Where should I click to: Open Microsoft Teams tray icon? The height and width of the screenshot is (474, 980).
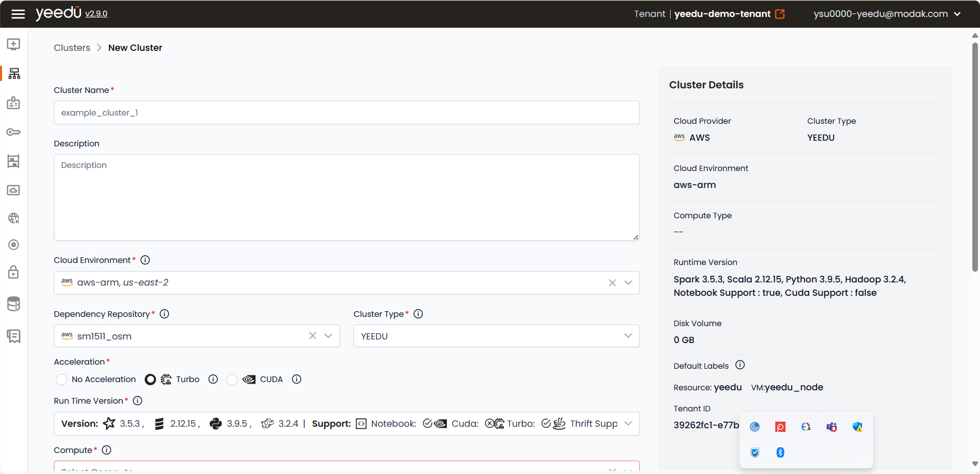[x=832, y=427]
